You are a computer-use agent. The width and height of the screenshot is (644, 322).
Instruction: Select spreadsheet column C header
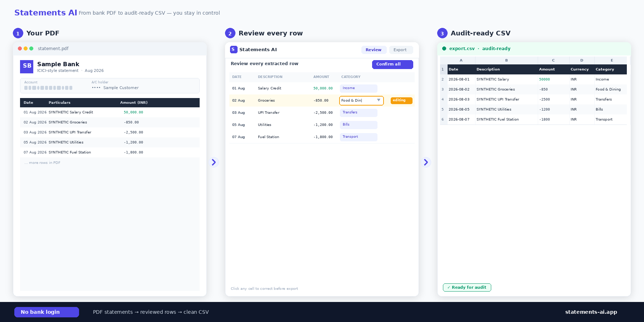click(x=553, y=60)
